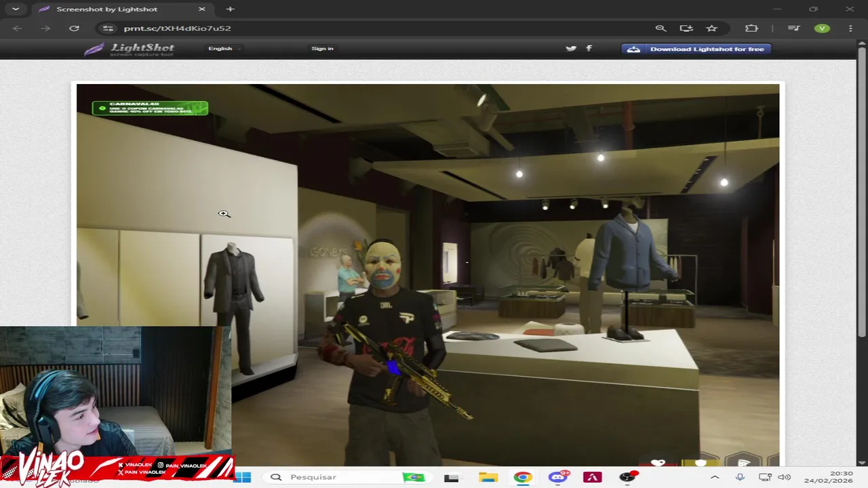Select the Screenshot by Lightshot tab
Image resolution: width=868 pixels, height=488 pixels.
[x=121, y=9]
